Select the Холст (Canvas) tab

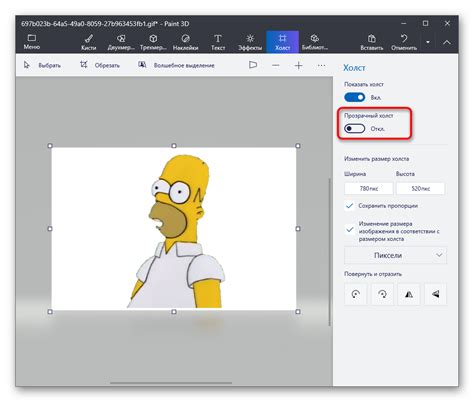click(282, 42)
